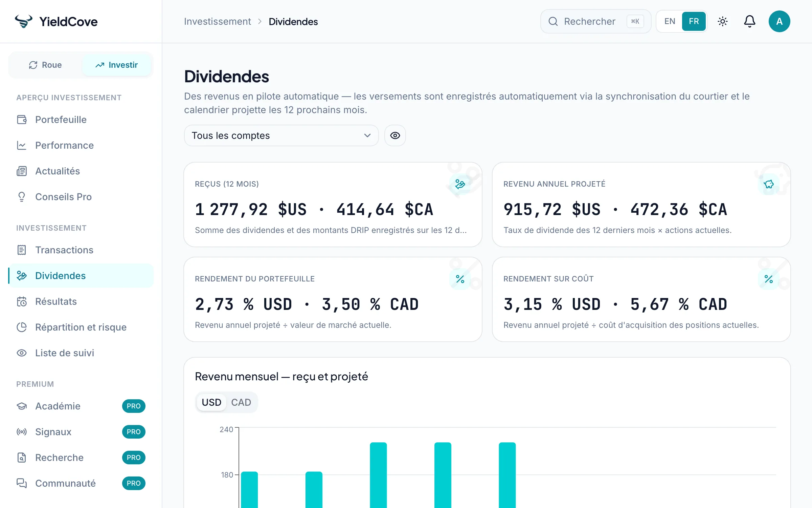The width and height of the screenshot is (812, 508).
Task: Open Résultats page label
Action: 56,301
